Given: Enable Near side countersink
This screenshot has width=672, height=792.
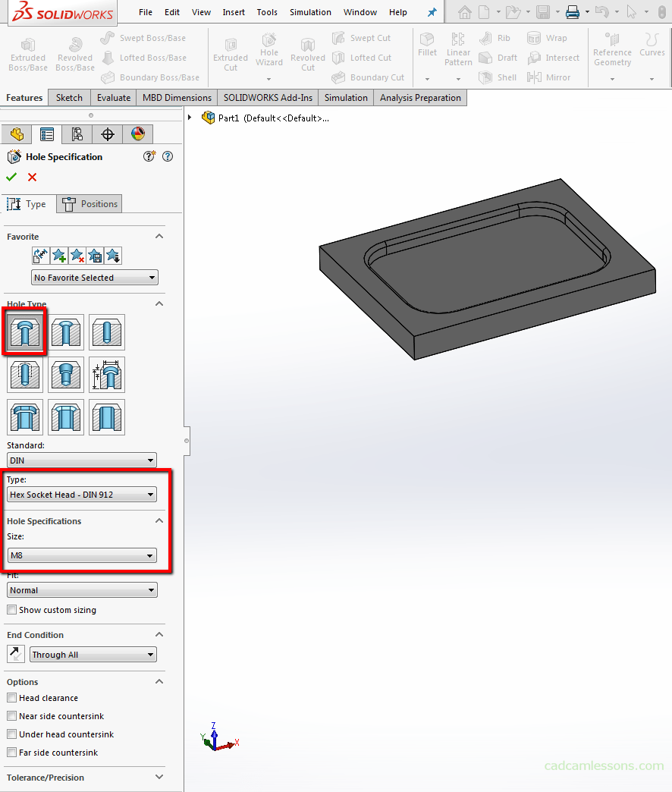Looking at the screenshot, I should click(x=12, y=716).
